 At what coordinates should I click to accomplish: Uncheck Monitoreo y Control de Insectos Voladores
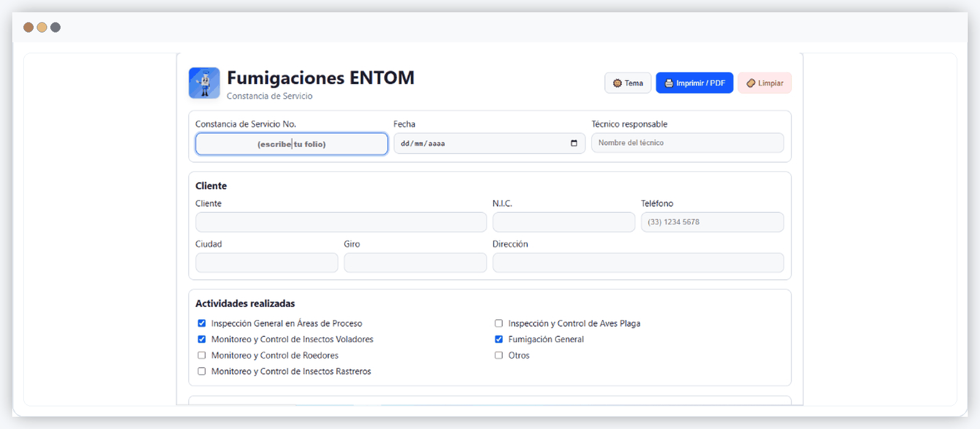[x=202, y=340]
